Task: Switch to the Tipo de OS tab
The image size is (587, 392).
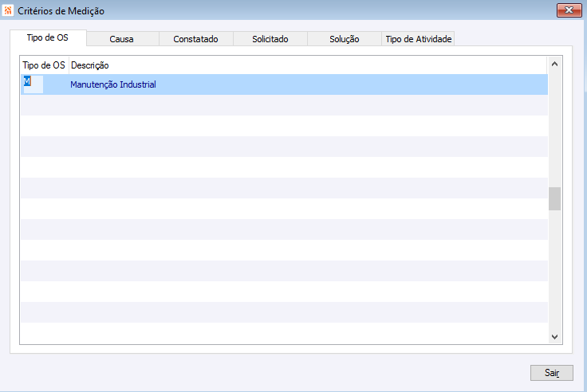Action: (48, 37)
